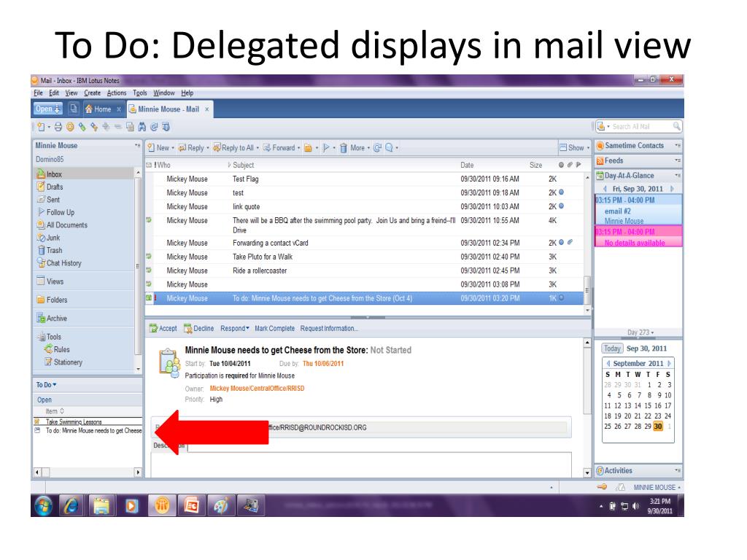
Task: Open the Open button dropdown
Action: point(47,109)
